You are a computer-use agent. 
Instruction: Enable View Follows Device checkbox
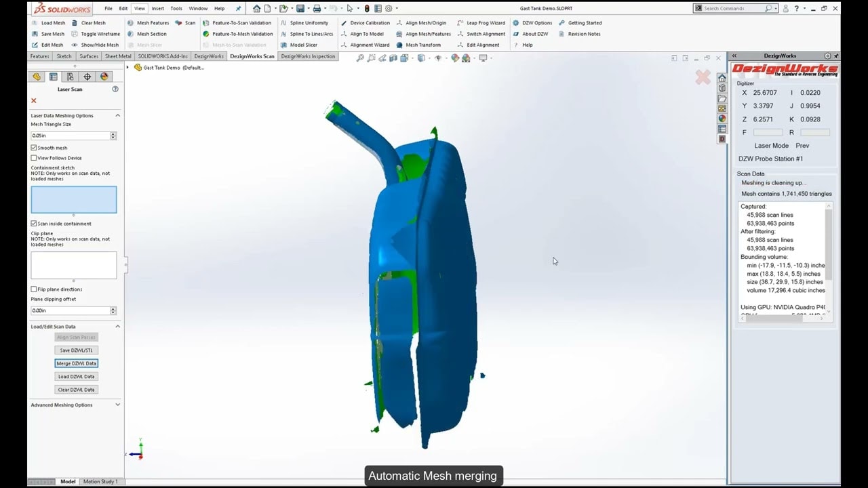point(34,158)
